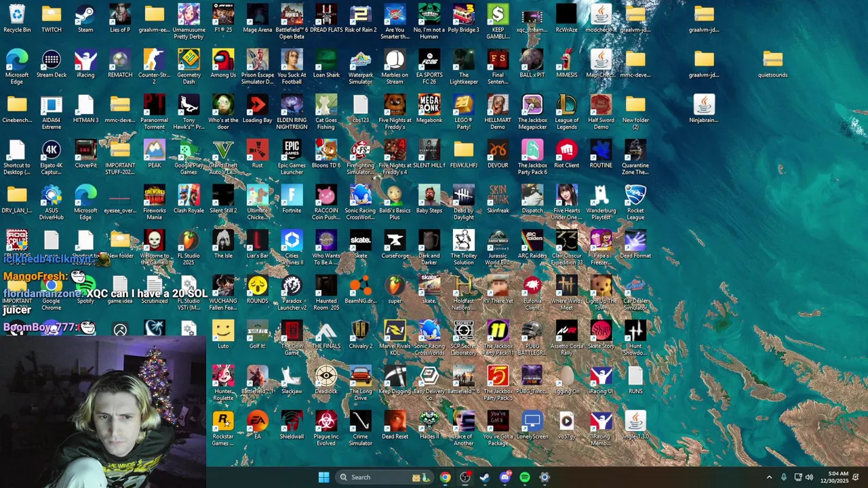Viewport: 868px width, 488px height.
Task: Open the ARC Raiders shortcut
Action: pyautogui.click(x=532, y=245)
